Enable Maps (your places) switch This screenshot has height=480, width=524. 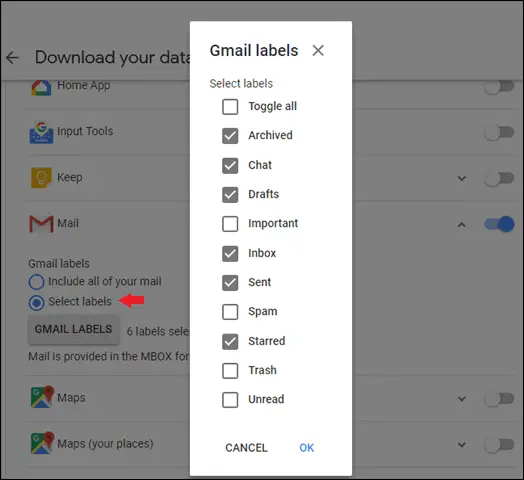(499, 445)
